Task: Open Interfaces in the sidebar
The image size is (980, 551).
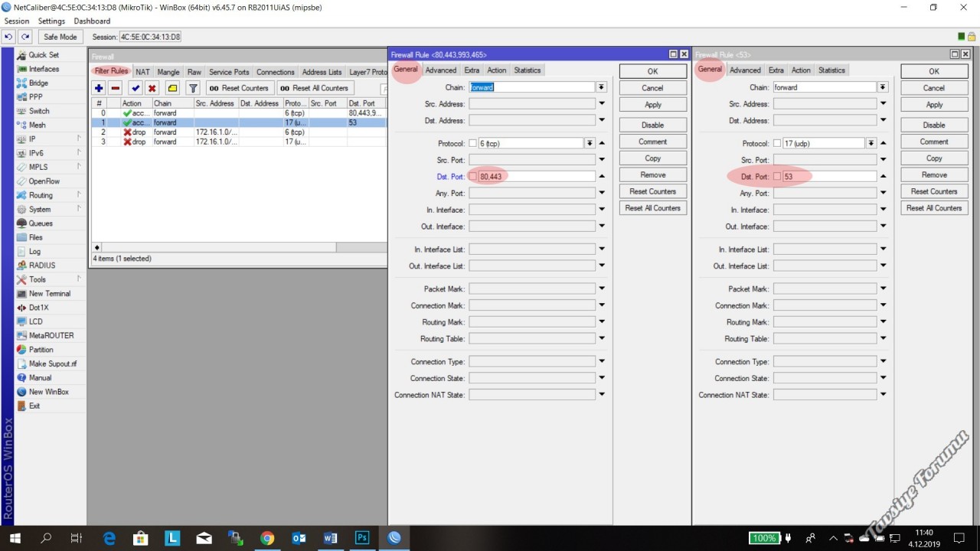Action: pyautogui.click(x=44, y=69)
